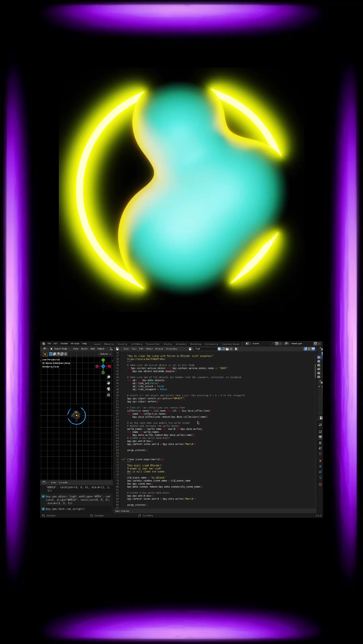Switch orthographic view with the grid icon
363x644 pixels.
point(109,395)
